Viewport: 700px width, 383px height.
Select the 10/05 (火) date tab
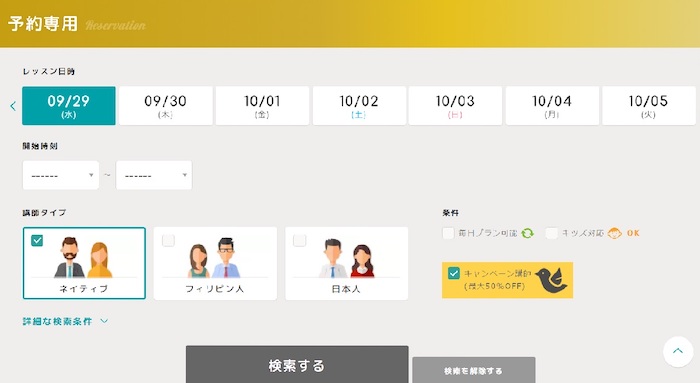pos(649,106)
